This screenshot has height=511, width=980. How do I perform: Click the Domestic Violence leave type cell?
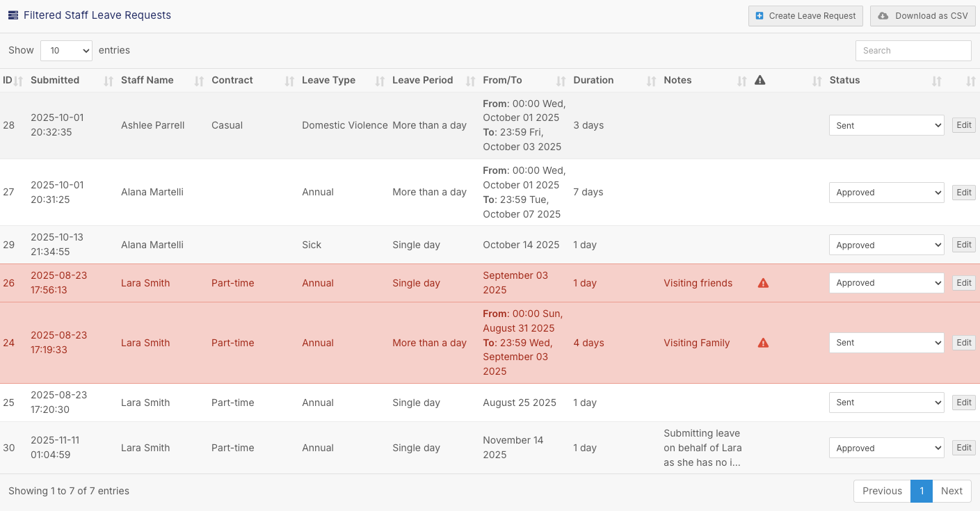pos(345,125)
